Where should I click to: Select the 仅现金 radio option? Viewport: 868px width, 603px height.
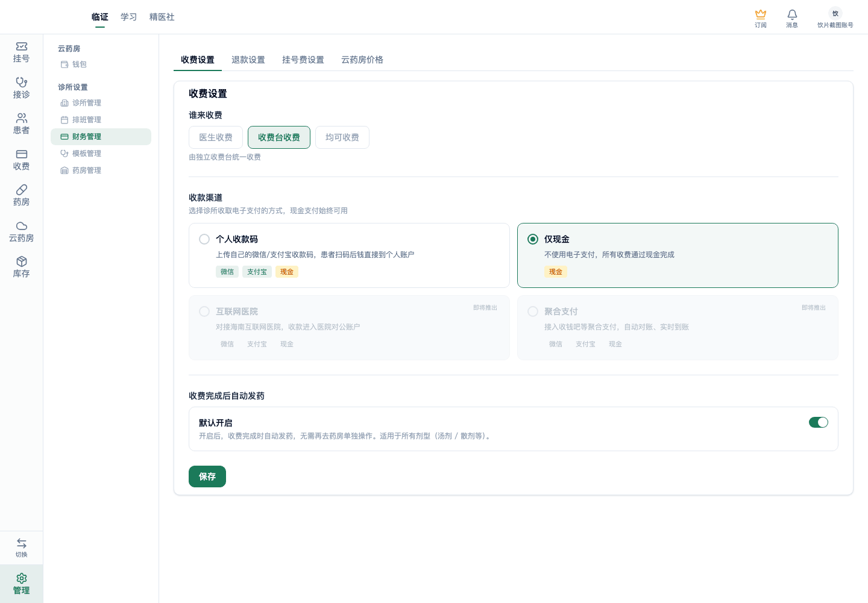[533, 239]
